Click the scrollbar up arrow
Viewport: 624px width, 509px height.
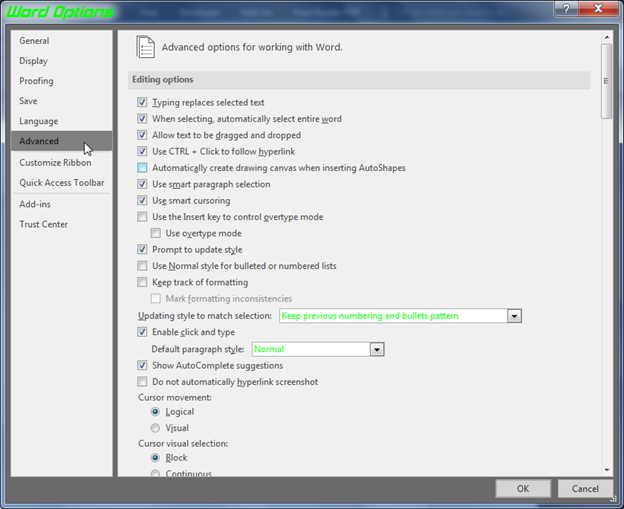(606, 37)
